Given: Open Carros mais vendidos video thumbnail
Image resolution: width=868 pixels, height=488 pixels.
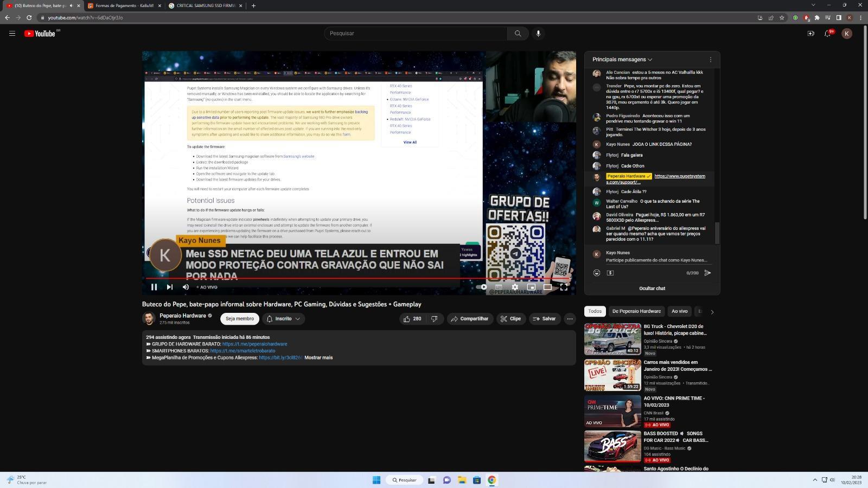Looking at the screenshot, I should click(612, 375).
